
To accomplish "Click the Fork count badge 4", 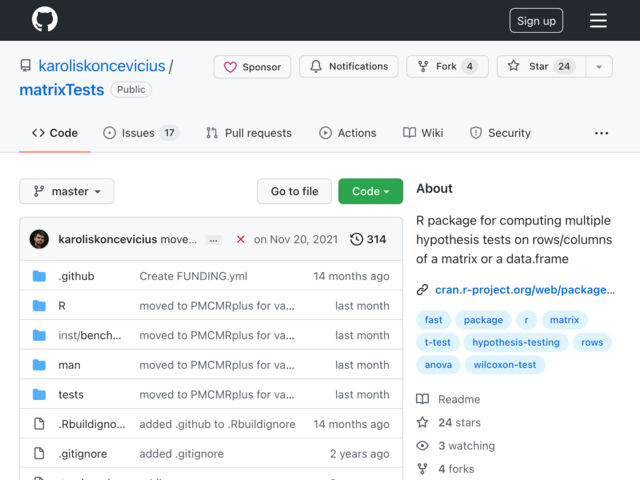I will click(470, 67).
